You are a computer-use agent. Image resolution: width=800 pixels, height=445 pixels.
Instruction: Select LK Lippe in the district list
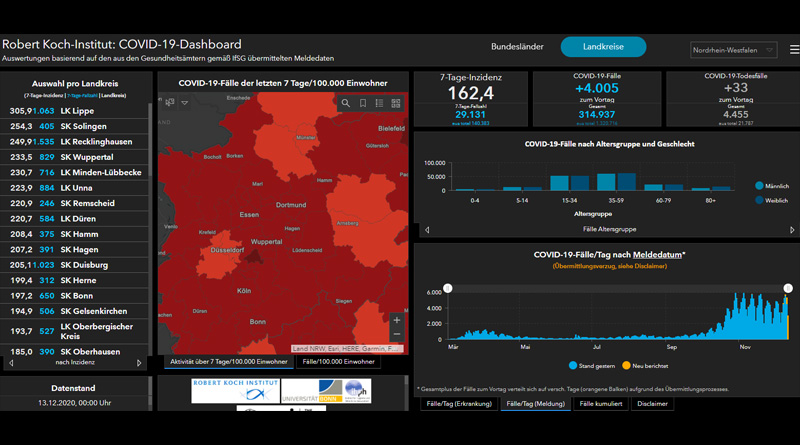tap(74, 111)
